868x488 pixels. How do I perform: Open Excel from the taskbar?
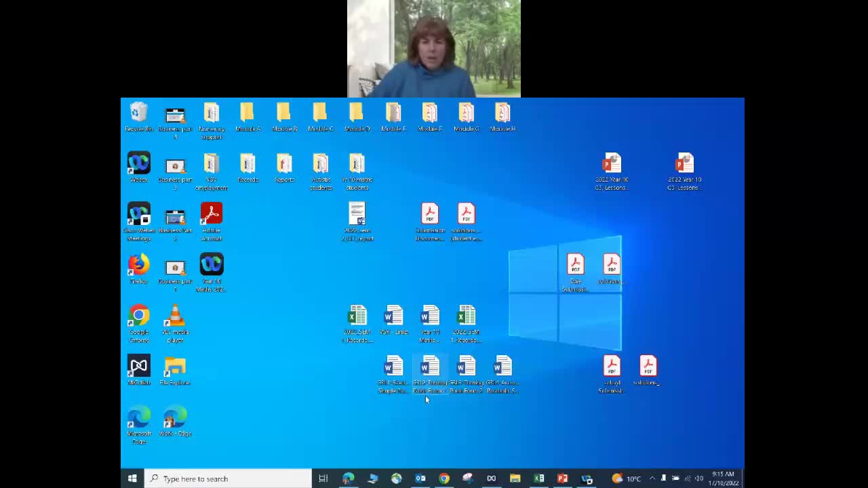tap(538, 479)
